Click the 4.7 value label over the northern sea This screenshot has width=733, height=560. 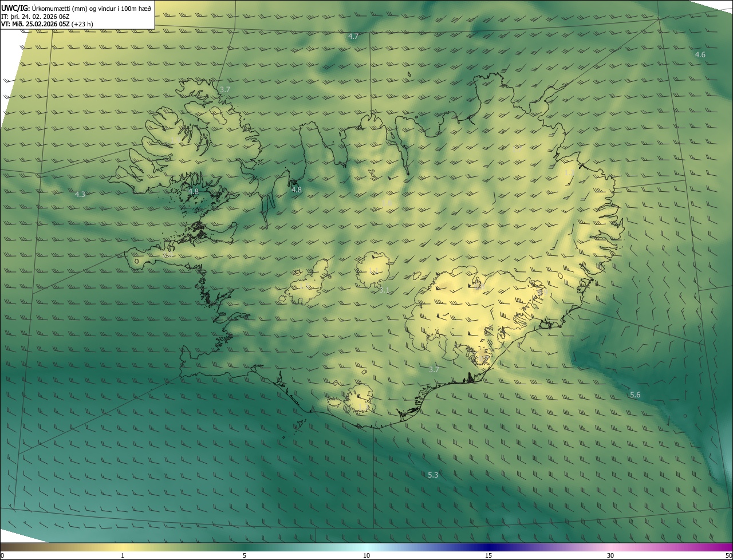(x=353, y=37)
